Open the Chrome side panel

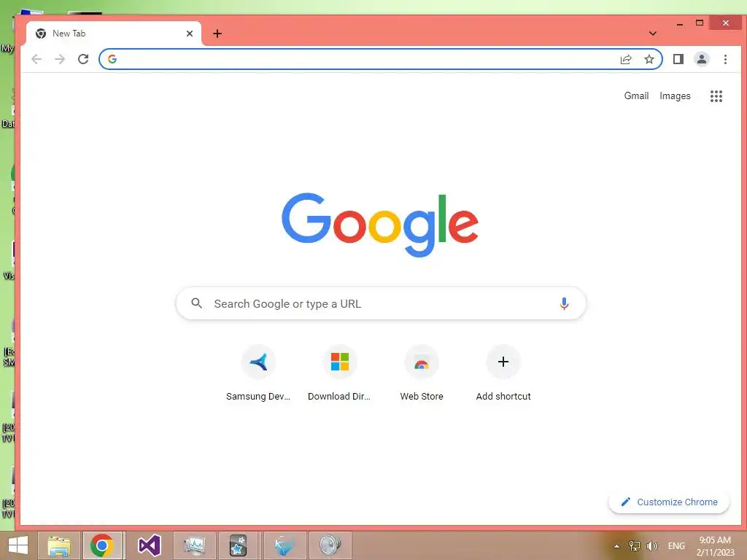click(x=678, y=59)
